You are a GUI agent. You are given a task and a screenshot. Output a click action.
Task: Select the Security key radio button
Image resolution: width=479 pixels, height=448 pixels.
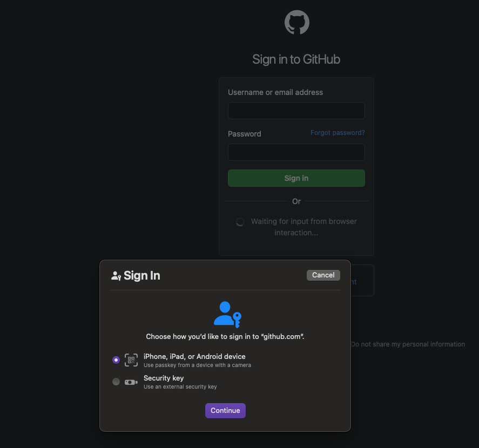(116, 382)
